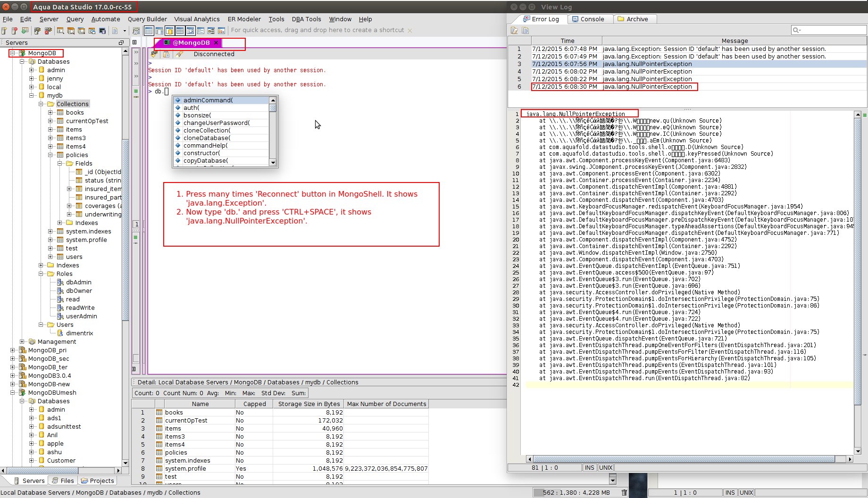This screenshot has height=498, width=868.
Task: Click the adminCommand( diamond icon in autocomplete
Action: 178,100
